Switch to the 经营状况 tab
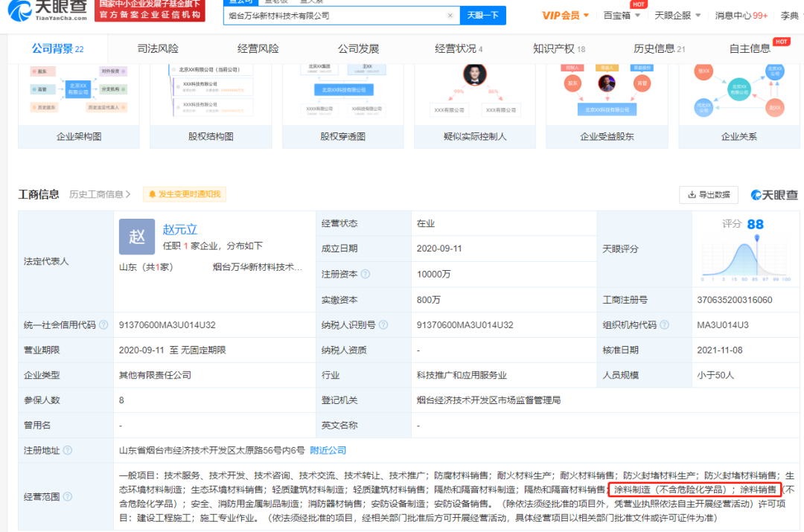Screen dimensions: 804x532 (x=459, y=48)
